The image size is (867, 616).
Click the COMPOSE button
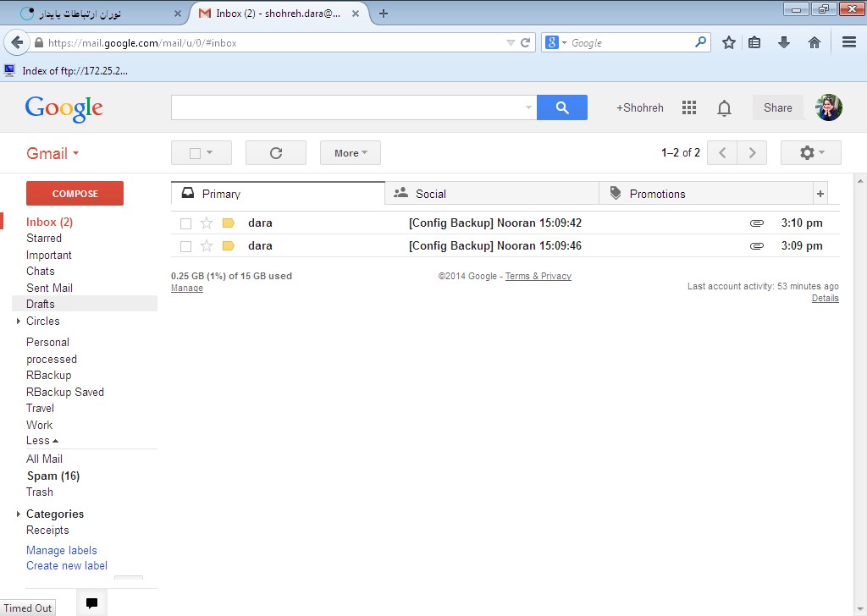pos(75,194)
